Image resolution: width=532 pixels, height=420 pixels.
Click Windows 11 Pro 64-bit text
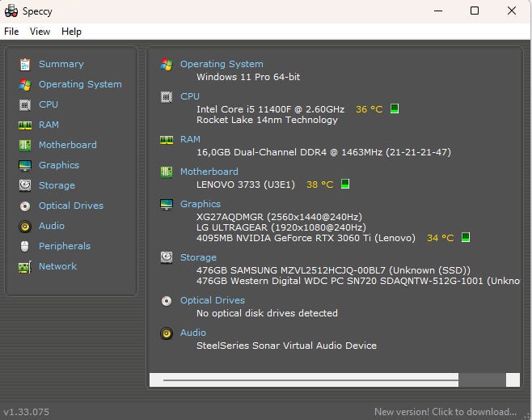[248, 77]
